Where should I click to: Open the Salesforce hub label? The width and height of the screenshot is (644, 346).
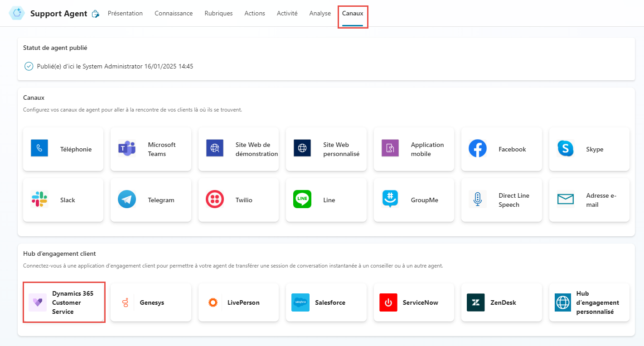(330, 302)
